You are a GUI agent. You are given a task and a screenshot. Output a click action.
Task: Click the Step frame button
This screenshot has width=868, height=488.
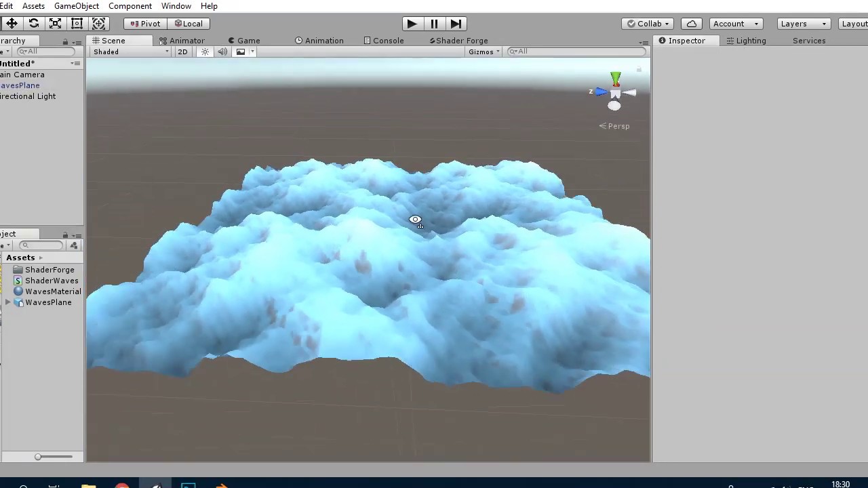point(456,24)
